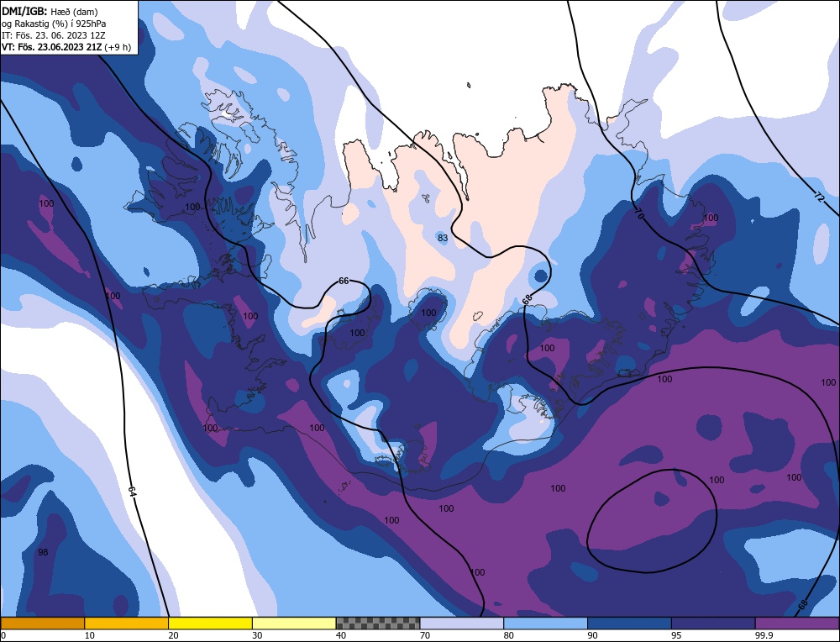Screen dimensions: 840x642
Task: Click the '64' height contour label
Action: (133, 492)
